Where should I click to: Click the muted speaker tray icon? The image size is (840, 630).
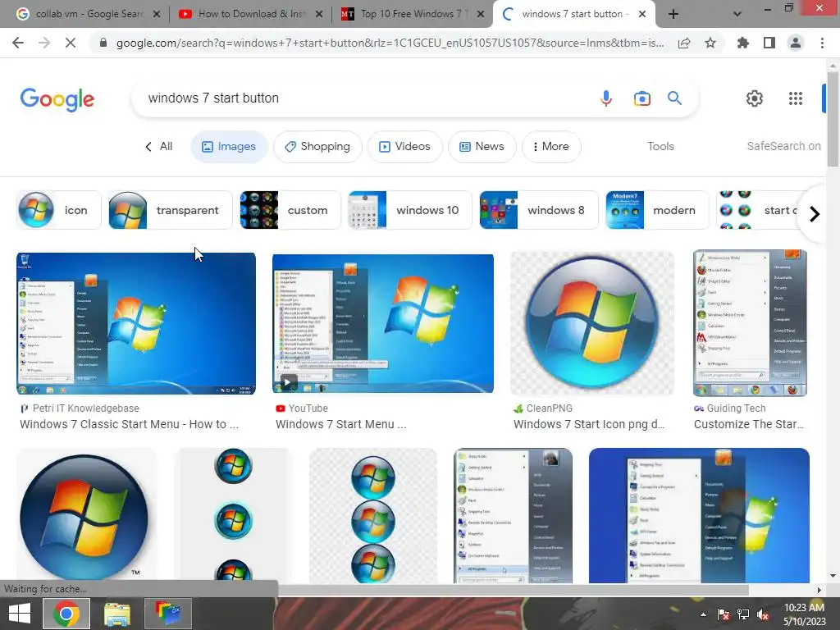coord(764,614)
